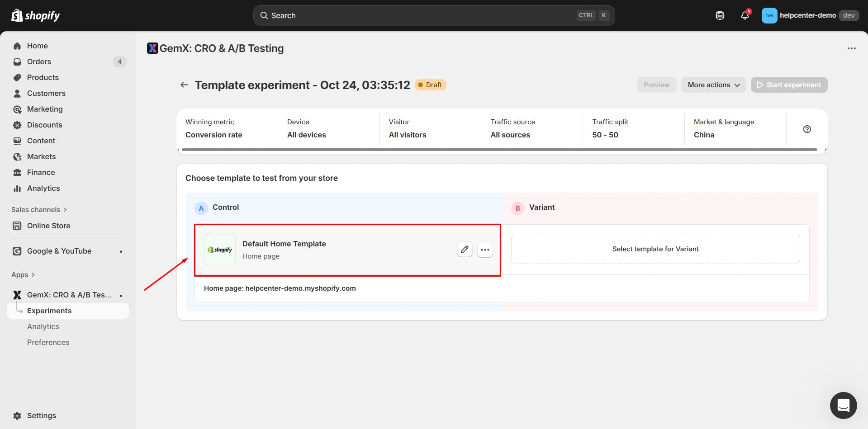868x429 pixels.
Task: Go to Experiments in GemX submenu
Action: [x=49, y=311]
